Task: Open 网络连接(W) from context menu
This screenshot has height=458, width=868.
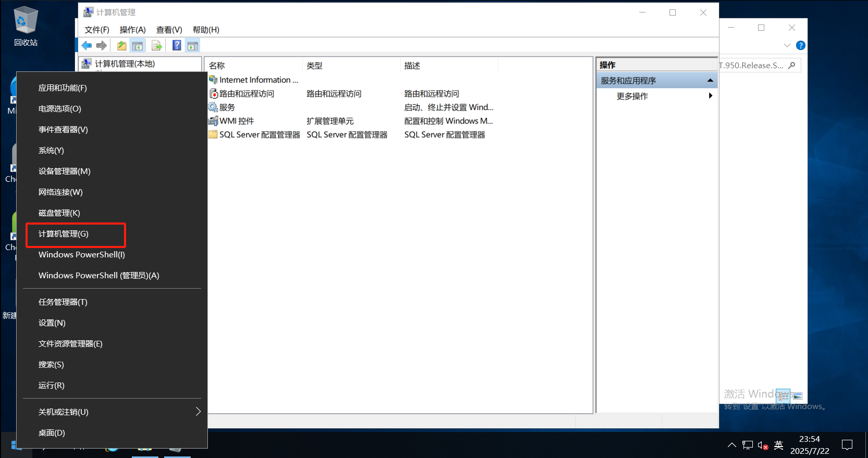Action: (x=112, y=192)
